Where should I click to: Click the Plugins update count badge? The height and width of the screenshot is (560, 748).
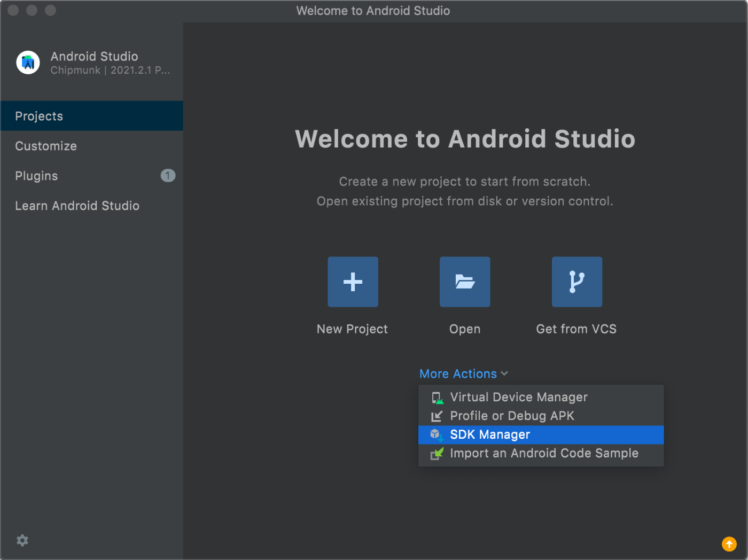coord(168,175)
